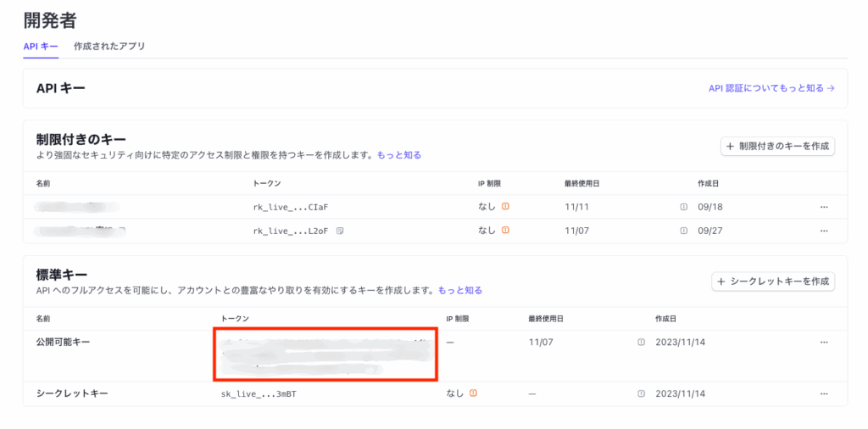Click もっと知る link under 制限付きのキー
868x429 pixels.
(x=398, y=155)
